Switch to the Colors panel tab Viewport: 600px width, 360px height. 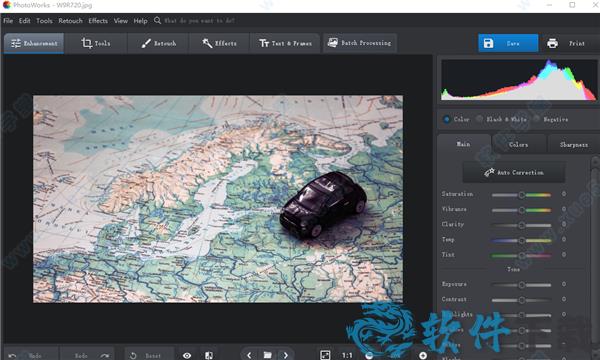click(x=519, y=145)
